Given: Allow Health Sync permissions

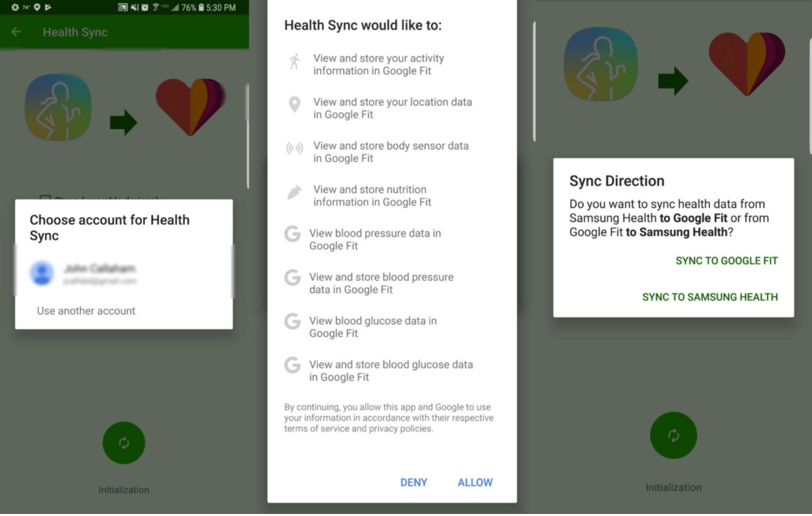Looking at the screenshot, I should [475, 483].
